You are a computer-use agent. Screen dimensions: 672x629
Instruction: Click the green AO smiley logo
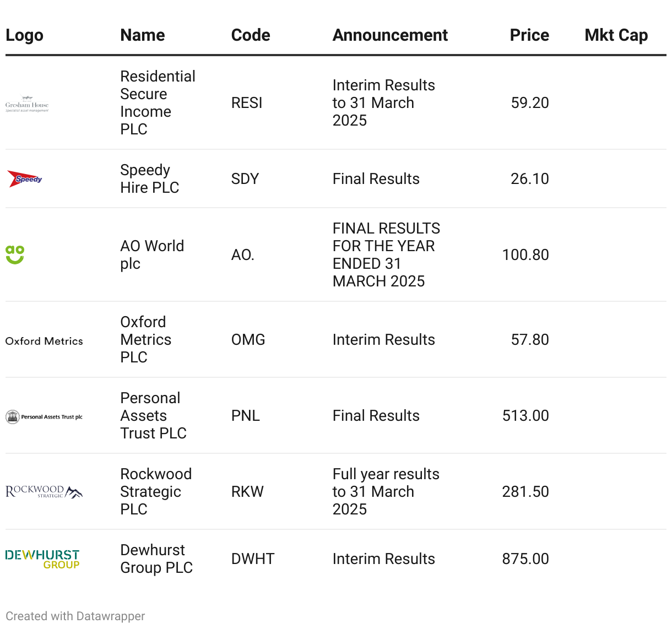(15, 254)
